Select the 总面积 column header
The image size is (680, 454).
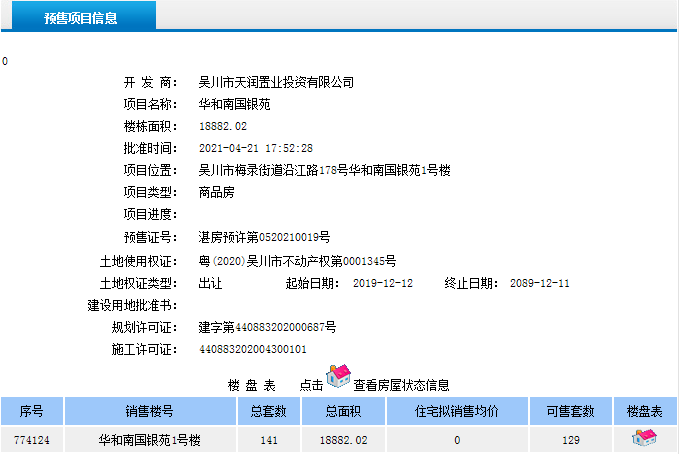(x=343, y=411)
